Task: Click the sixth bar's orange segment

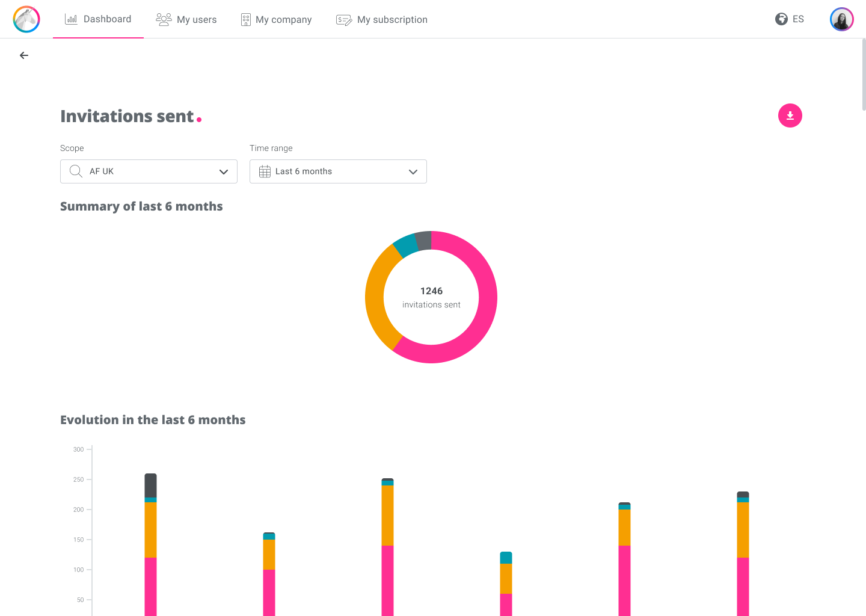Action: [743, 530]
